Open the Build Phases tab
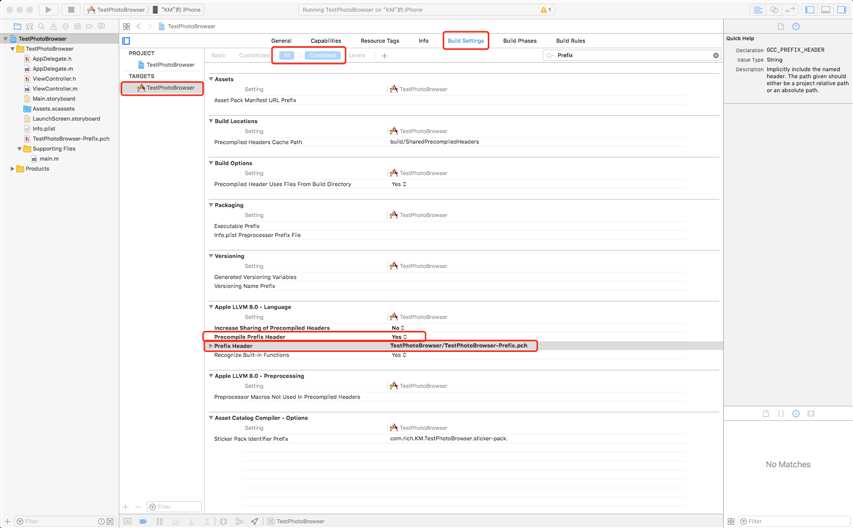853x528 pixels. coord(520,41)
